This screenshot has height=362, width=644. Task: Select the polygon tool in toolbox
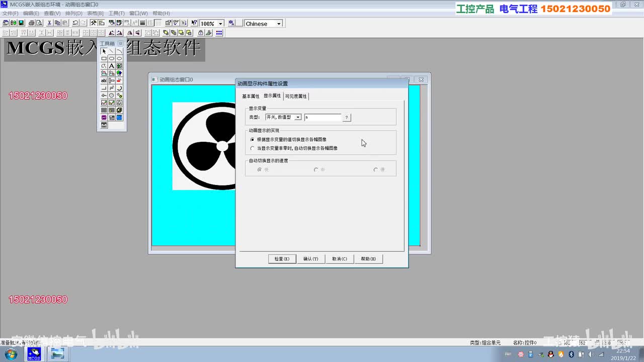[x=104, y=66]
